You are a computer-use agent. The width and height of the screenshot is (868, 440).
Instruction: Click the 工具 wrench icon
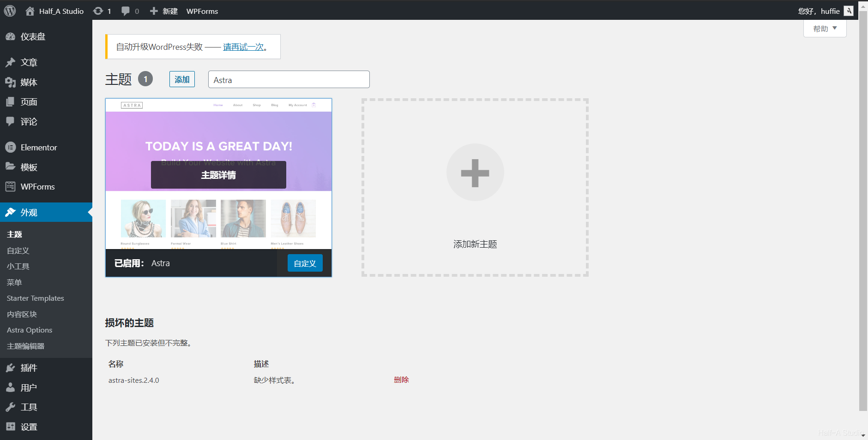coord(10,407)
